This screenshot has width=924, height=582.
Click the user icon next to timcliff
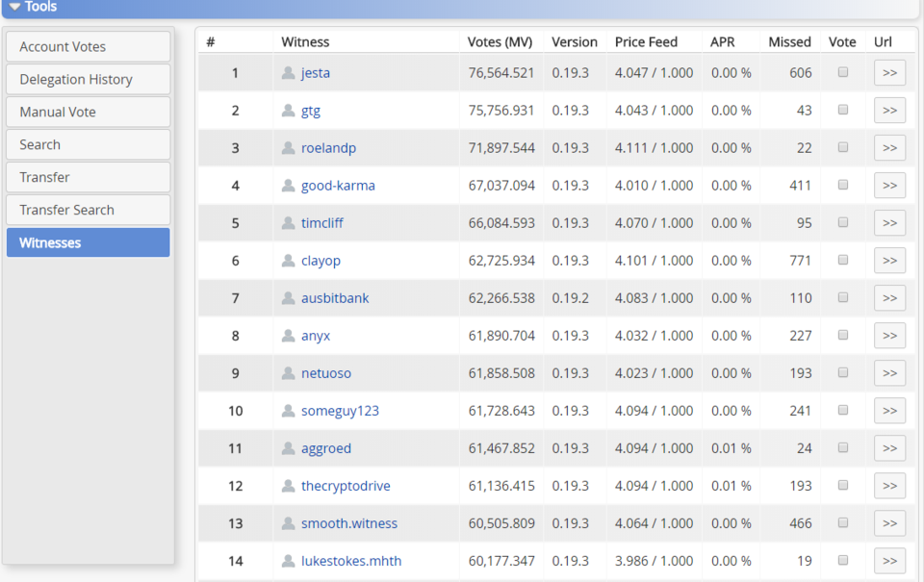288,223
